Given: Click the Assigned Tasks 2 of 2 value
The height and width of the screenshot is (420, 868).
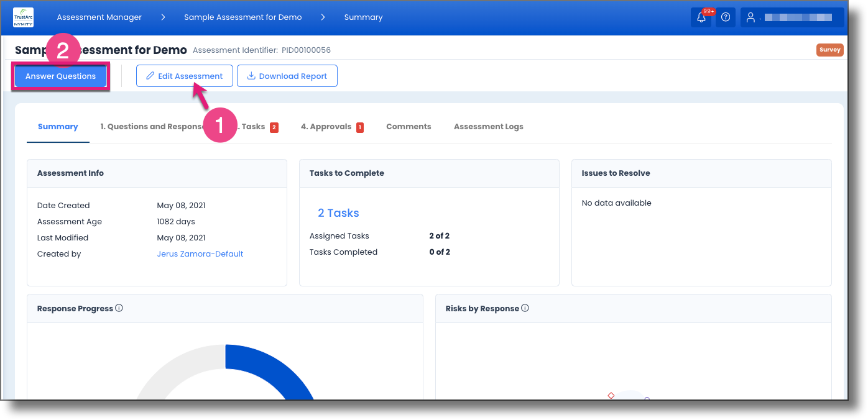Looking at the screenshot, I should (440, 236).
